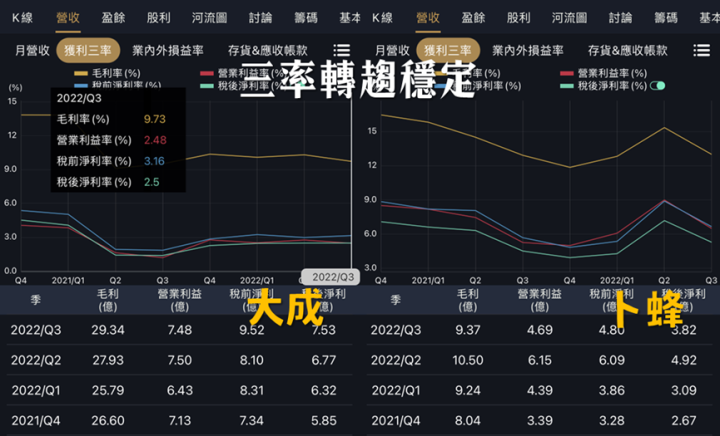Select the 營收 tab in 卜蜂 panel
Viewport: 720px width, 436px height.
(428, 18)
